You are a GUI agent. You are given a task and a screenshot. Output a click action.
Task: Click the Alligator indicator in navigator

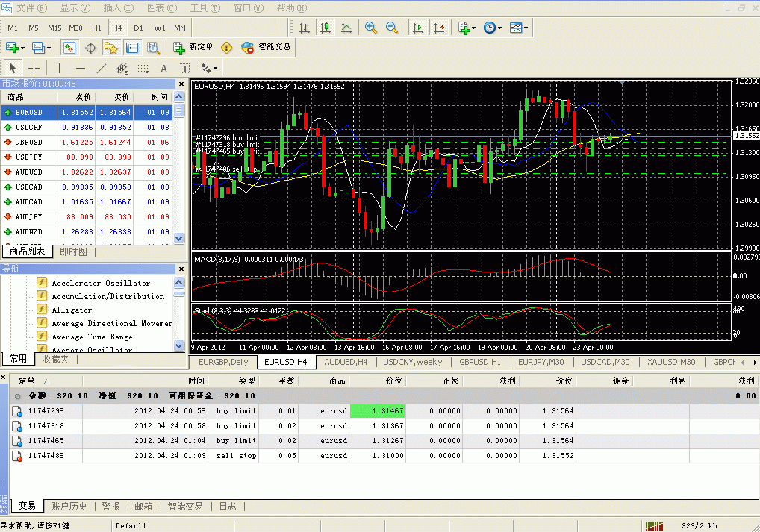coord(72,310)
